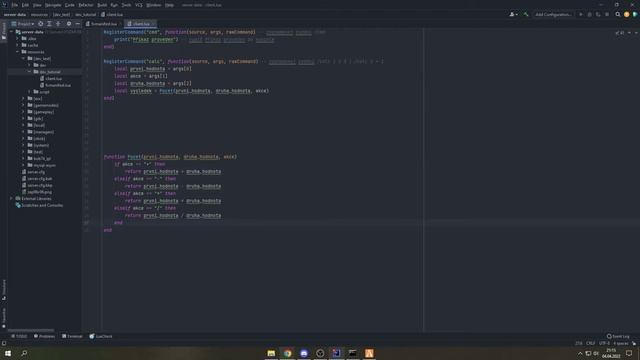Click the orange round icon in toolbar
The image size is (640, 360).
tap(627, 14)
